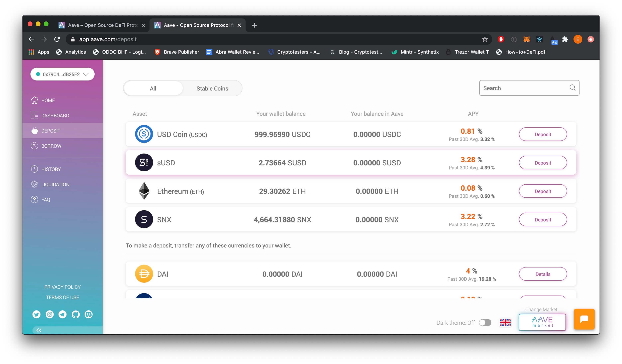Open the Aave market Change Market selector

[x=542, y=322]
